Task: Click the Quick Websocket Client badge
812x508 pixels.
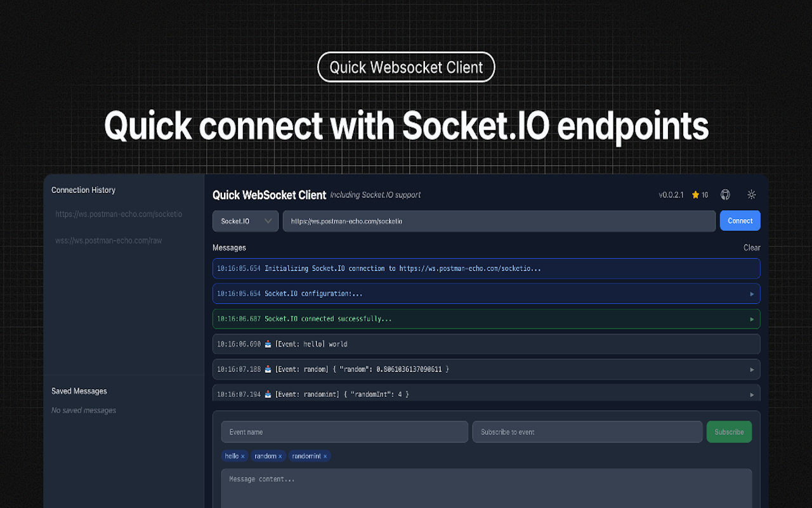Action: [406, 67]
